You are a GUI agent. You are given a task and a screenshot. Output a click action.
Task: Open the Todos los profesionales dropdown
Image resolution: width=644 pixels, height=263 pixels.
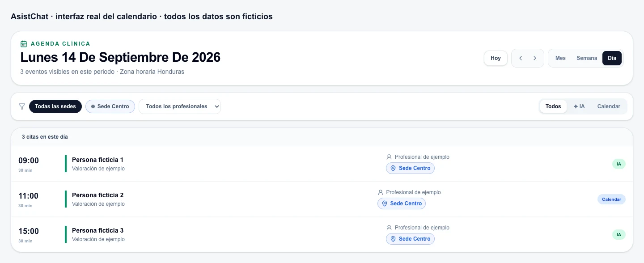click(180, 106)
